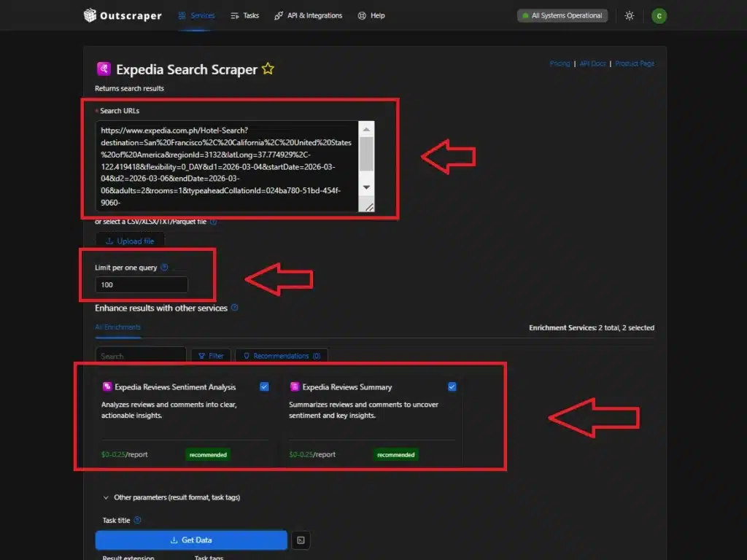This screenshot has height=560, width=747.
Task: Collapse the Other parameters section
Action: point(106,497)
